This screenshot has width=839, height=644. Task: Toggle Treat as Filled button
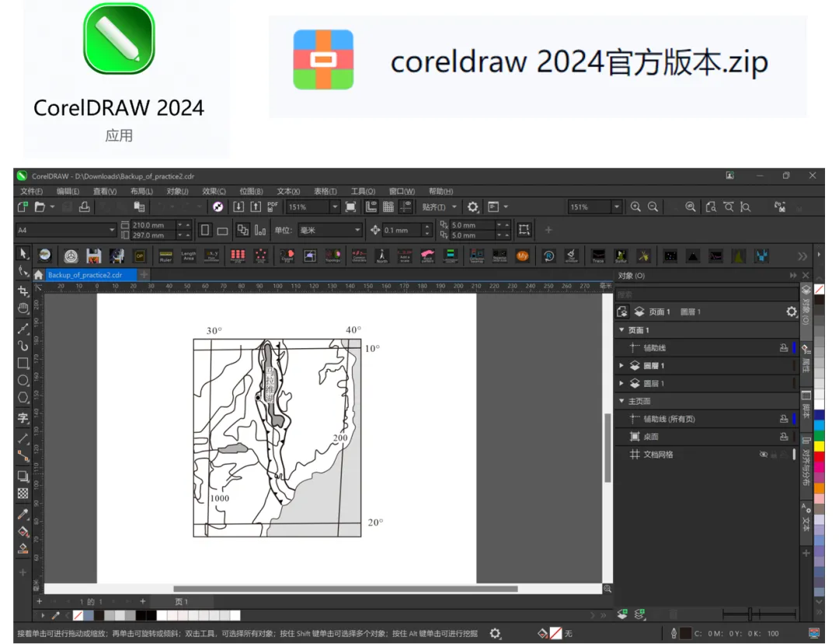524,230
